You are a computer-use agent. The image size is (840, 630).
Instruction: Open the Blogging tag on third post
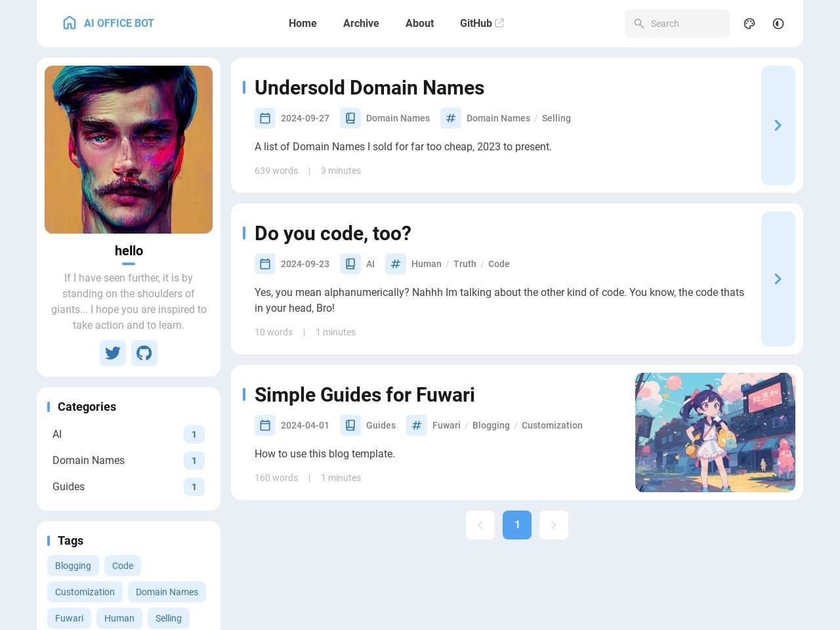(x=491, y=425)
